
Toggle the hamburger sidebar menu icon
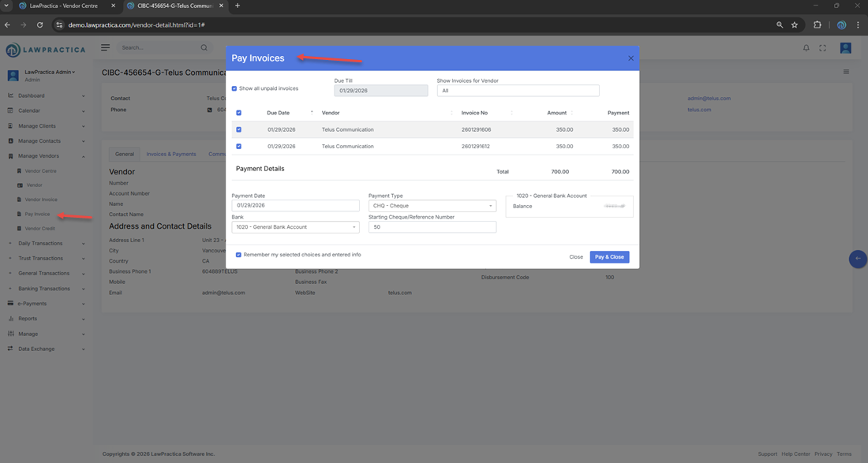[x=105, y=48]
